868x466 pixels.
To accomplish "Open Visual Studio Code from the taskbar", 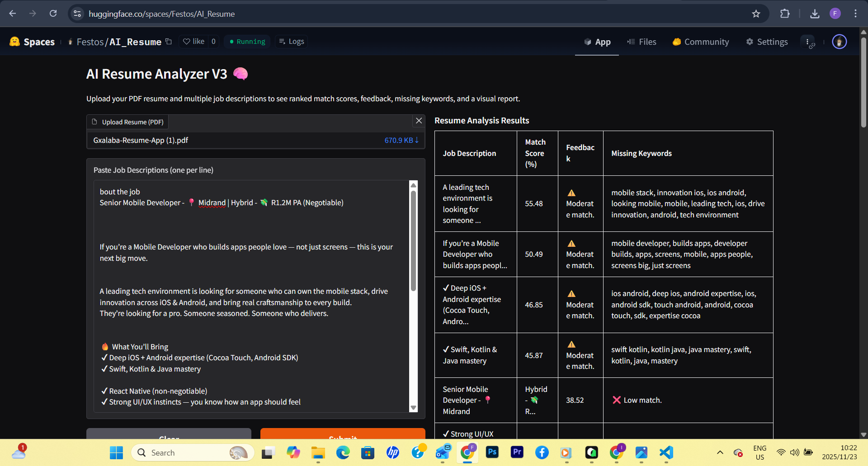I will point(666,452).
